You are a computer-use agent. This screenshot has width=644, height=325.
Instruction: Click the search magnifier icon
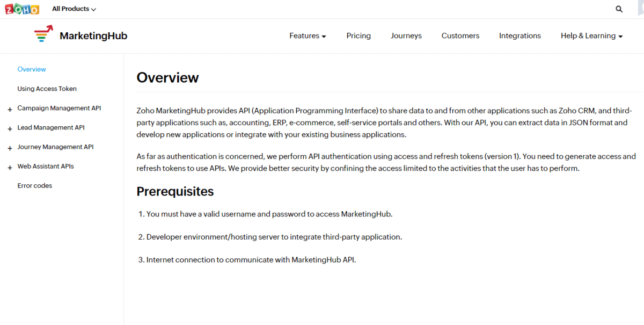click(619, 9)
